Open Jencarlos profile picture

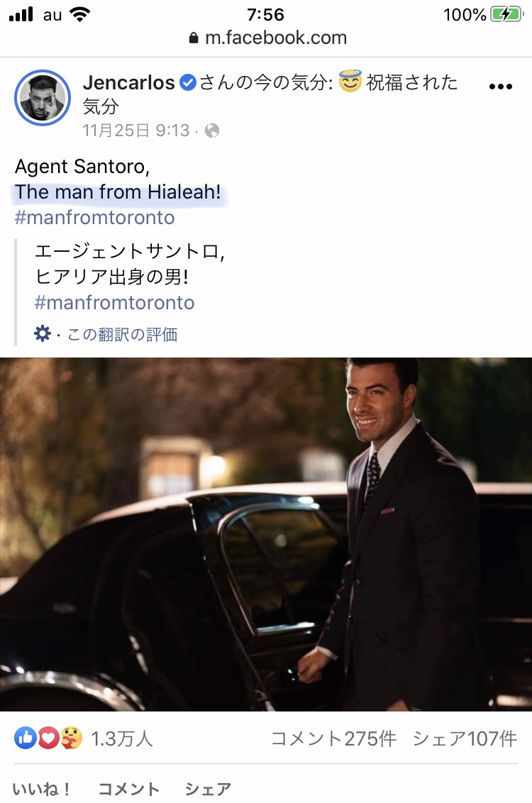click(43, 98)
